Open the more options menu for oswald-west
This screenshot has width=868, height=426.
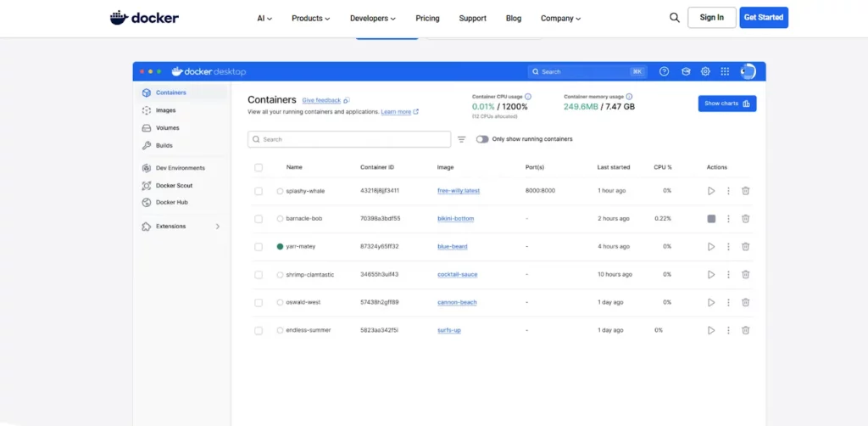728,303
